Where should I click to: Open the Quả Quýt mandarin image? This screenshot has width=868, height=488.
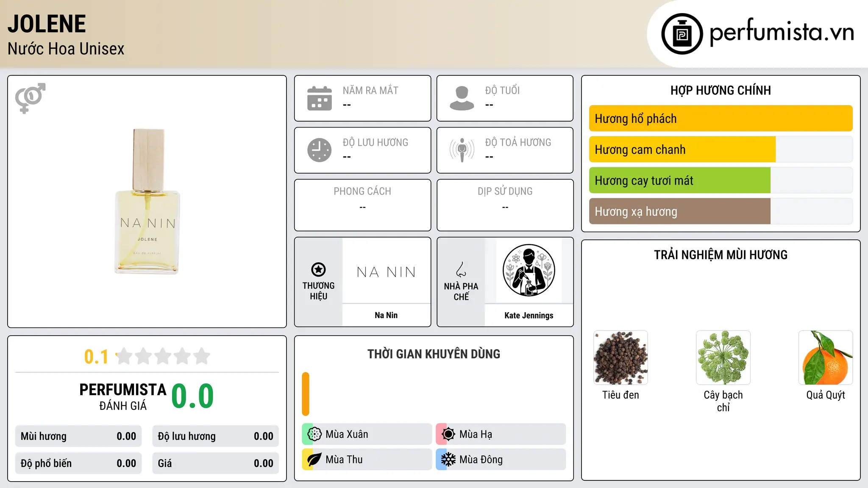[826, 358]
